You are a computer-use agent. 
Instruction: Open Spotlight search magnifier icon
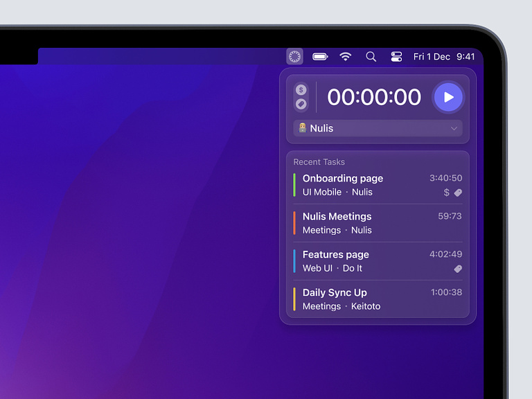pos(371,57)
